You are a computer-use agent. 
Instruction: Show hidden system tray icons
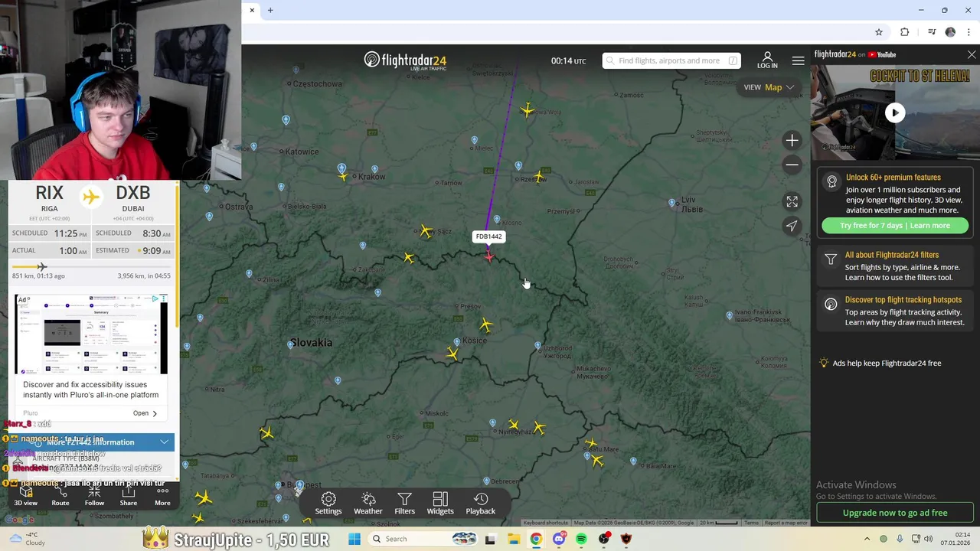pos(867,539)
